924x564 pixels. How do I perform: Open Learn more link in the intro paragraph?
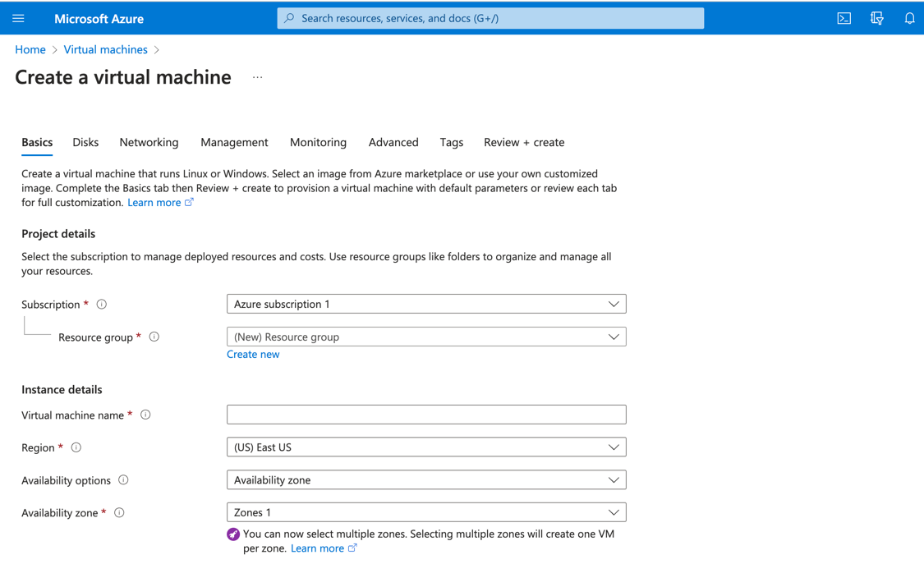click(154, 203)
